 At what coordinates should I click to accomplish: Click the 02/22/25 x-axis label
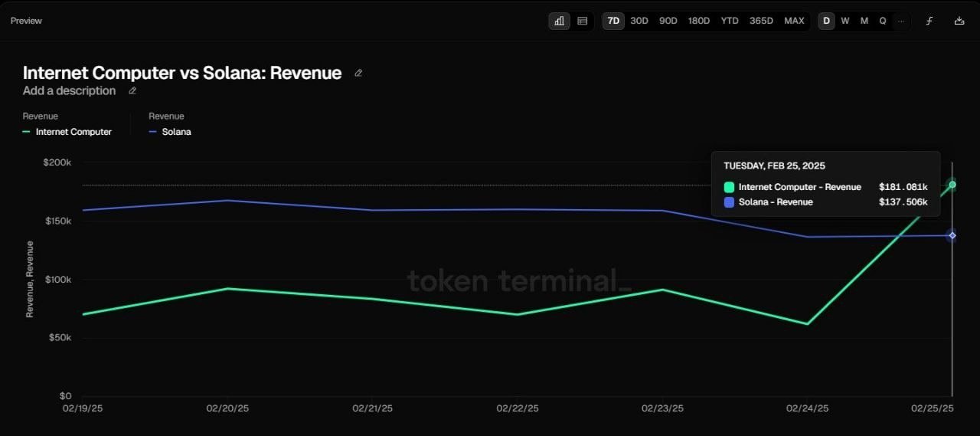pos(518,408)
